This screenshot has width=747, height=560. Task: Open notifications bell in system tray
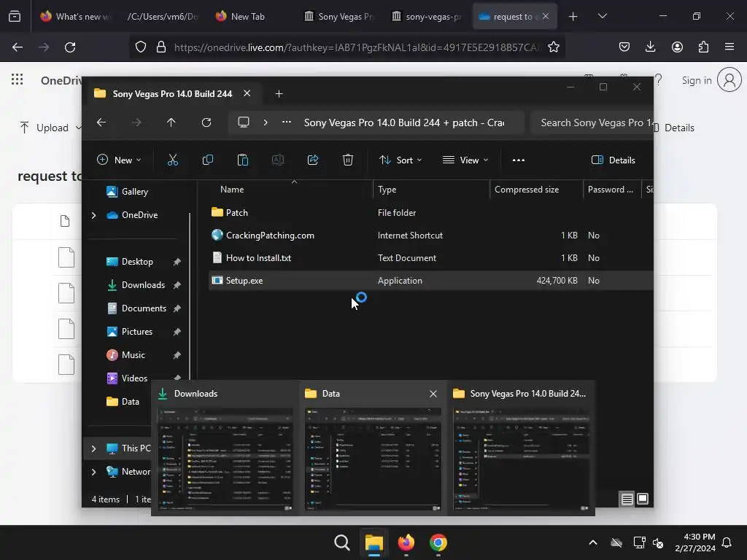tap(727, 542)
